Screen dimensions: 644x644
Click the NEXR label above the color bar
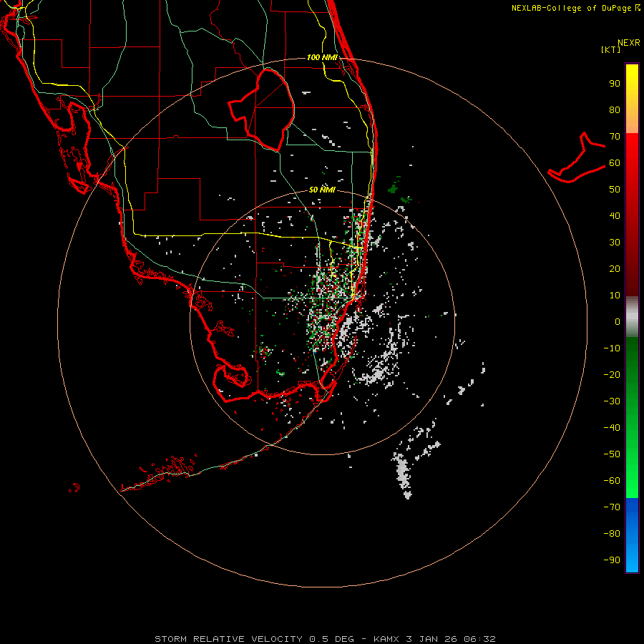pos(629,43)
